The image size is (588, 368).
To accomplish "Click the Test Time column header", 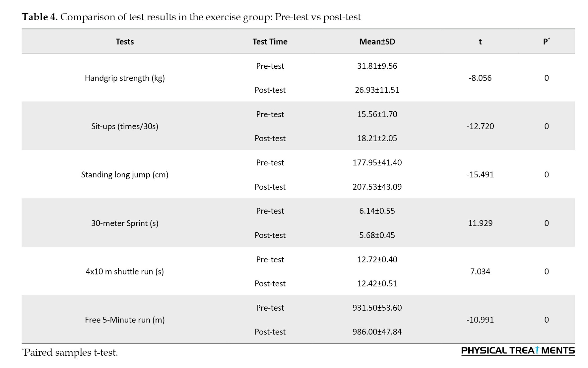I will click(270, 41).
